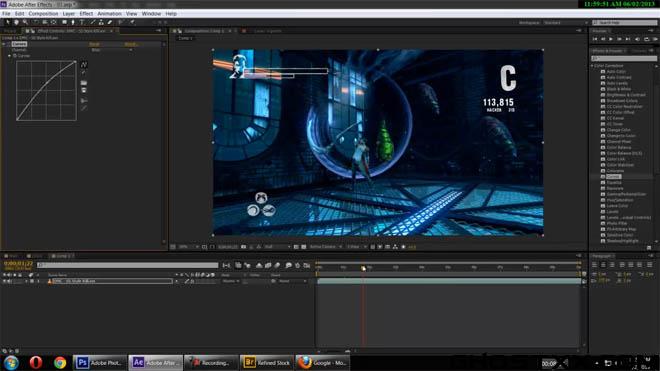Hide video of the DMC layer
The width and height of the screenshot is (660, 371).
[x=5, y=281]
